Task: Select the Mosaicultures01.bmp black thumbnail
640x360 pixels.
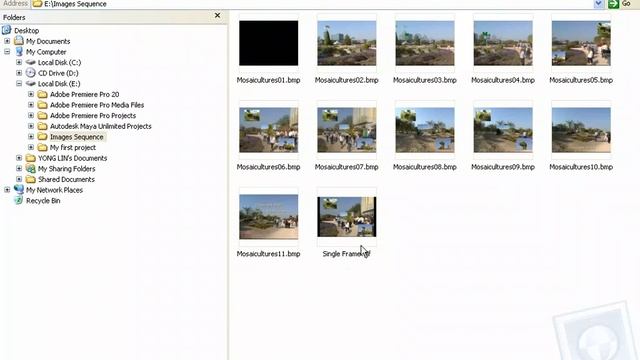Action: click(x=269, y=43)
